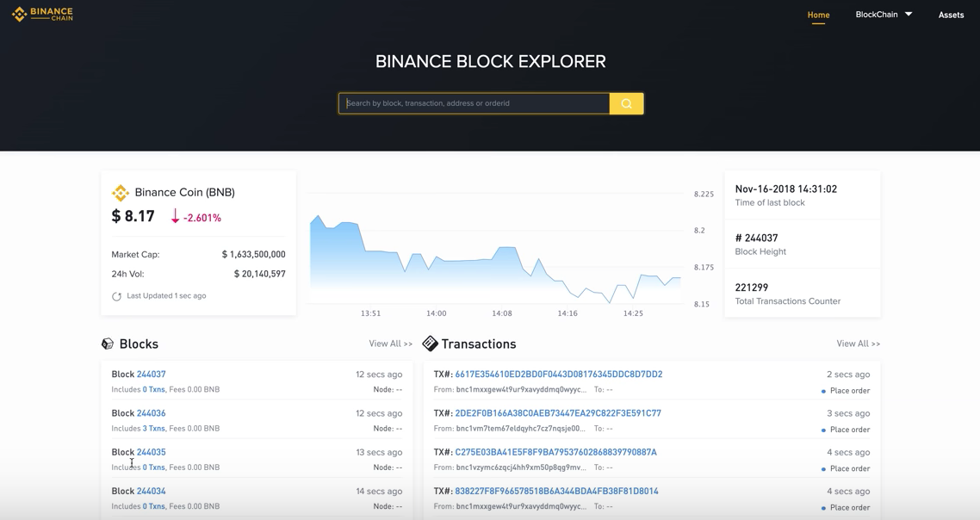Open 0 Txns link of block 244037
The height and width of the screenshot is (520, 980).
[x=154, y=389]
